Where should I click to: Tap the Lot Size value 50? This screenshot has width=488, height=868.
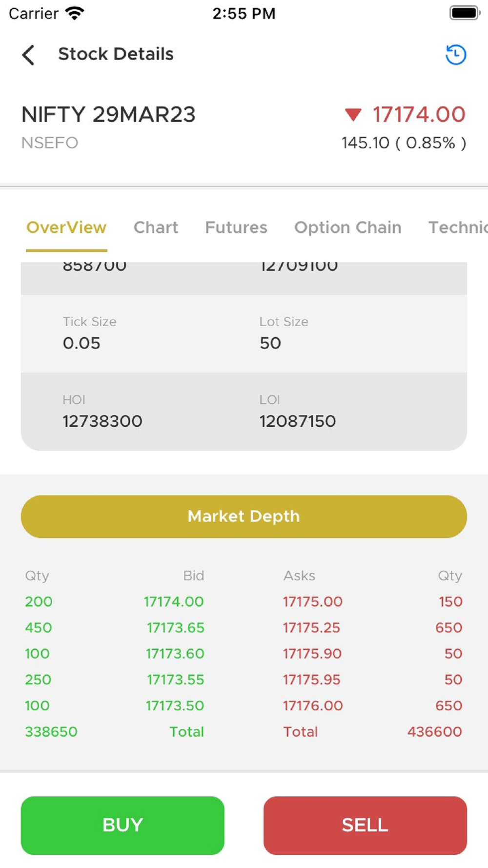point(270,343)
